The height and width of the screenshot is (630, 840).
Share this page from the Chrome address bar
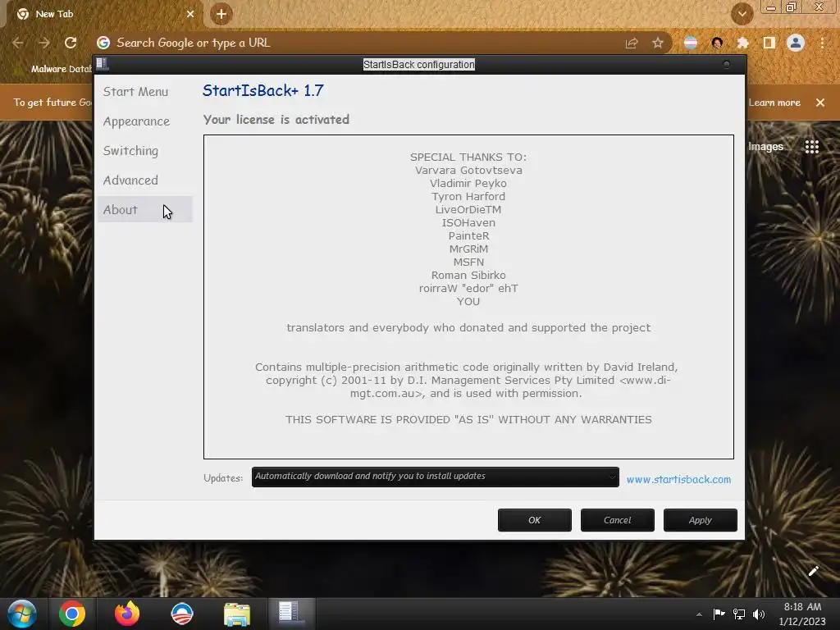(632, 43)
